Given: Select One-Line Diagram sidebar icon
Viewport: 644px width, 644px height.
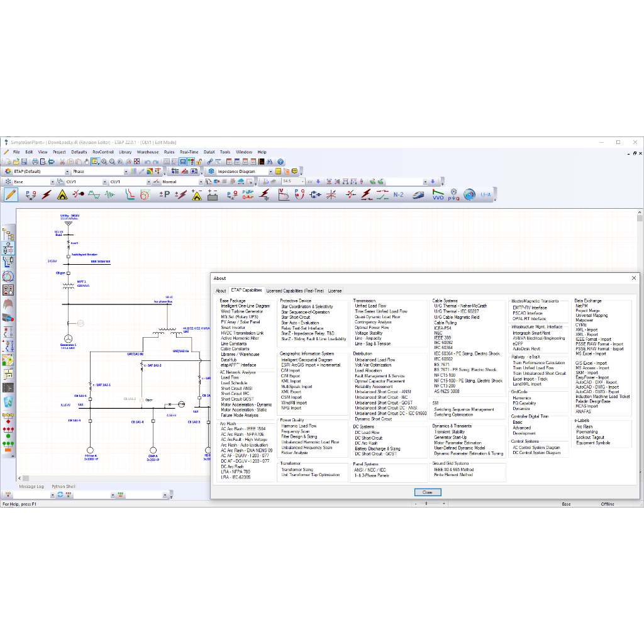Looking at the screenshot, I should click(x=8, y=248).
